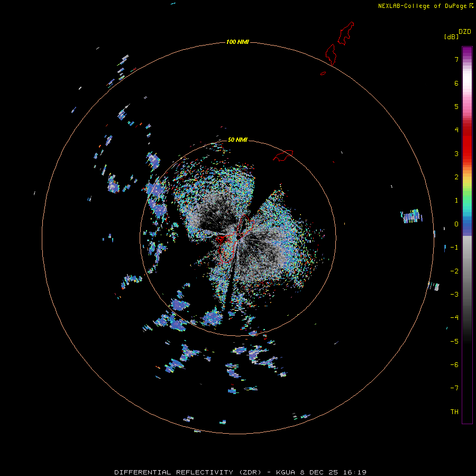The width and height of the screenshot is (476, 476).
Task: Click the -4 value on color scale
Action: 454,318
